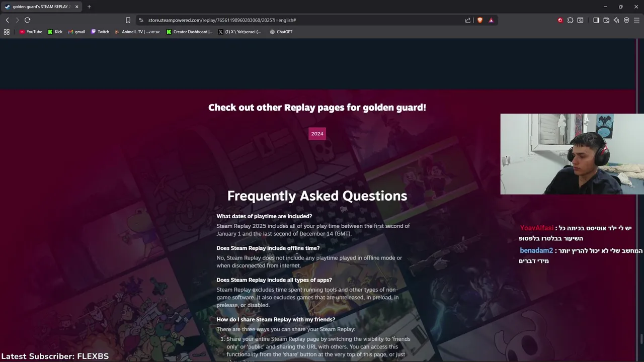
Task: Click the benadam2 chat username
Action: [x=536, y=250]
